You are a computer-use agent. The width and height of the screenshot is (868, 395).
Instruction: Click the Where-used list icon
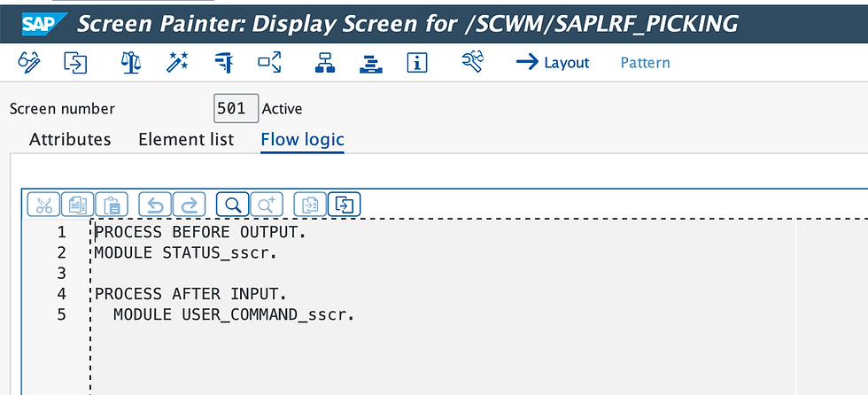point(269,62)
